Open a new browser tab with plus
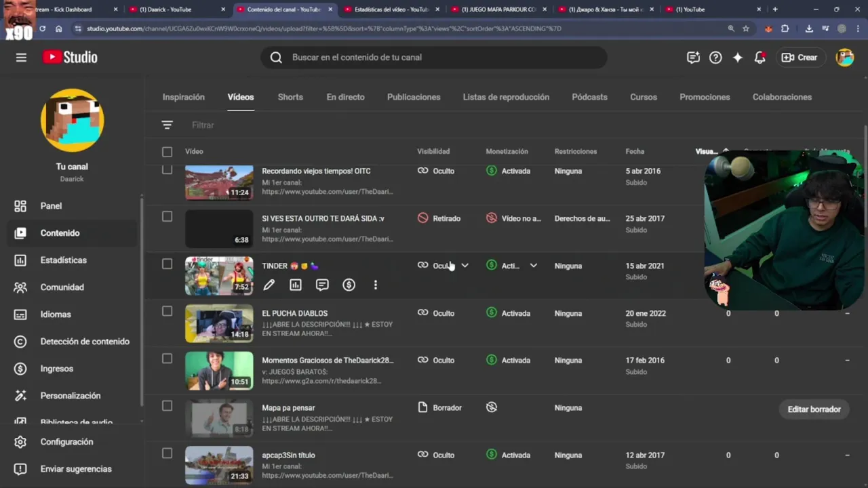Screen dimensions: 868x488 (775, 9)
